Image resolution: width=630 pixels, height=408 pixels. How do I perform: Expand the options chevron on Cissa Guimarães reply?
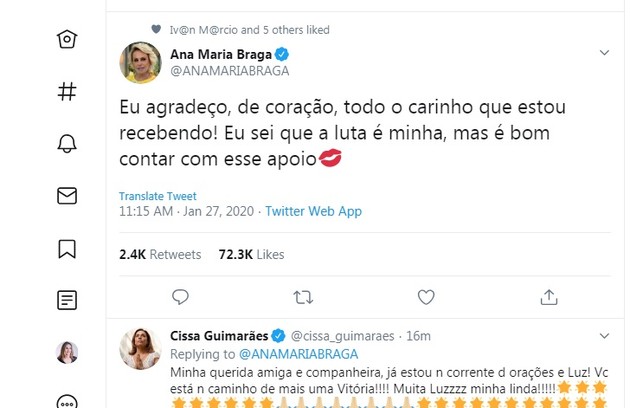coord(603,335)
